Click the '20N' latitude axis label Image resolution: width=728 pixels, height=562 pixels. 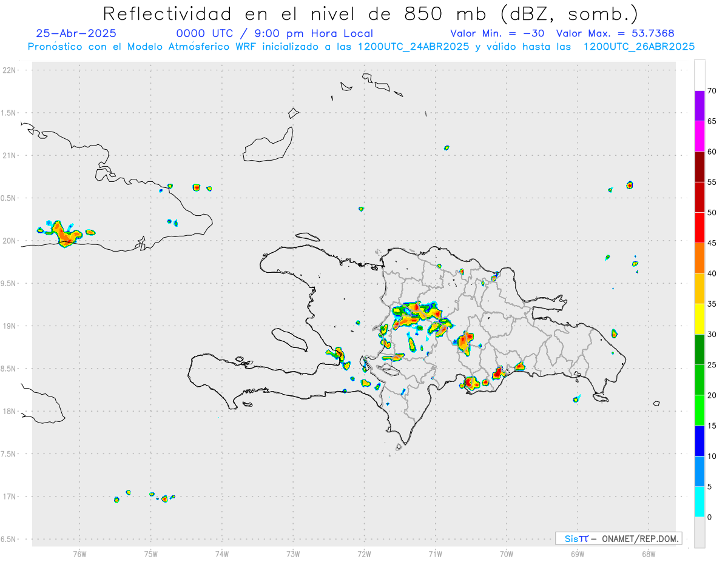[10, 241]
